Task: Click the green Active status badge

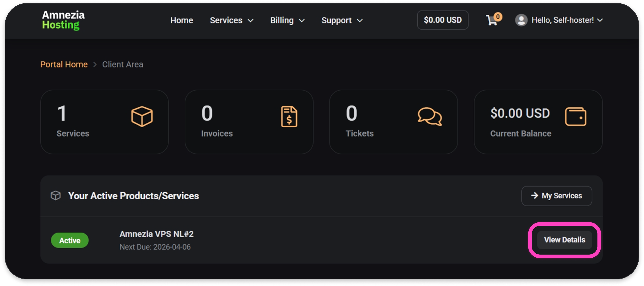Action: pos(70,240)
